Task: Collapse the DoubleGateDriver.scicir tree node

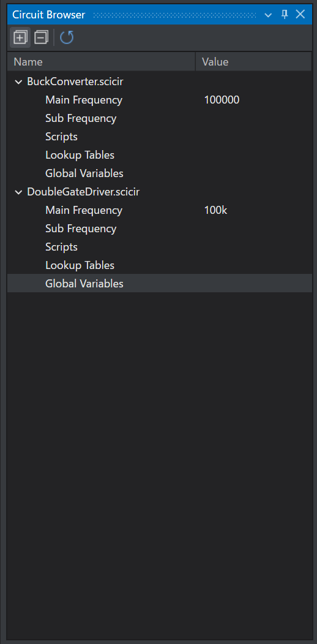Action: tap(18, 192)
